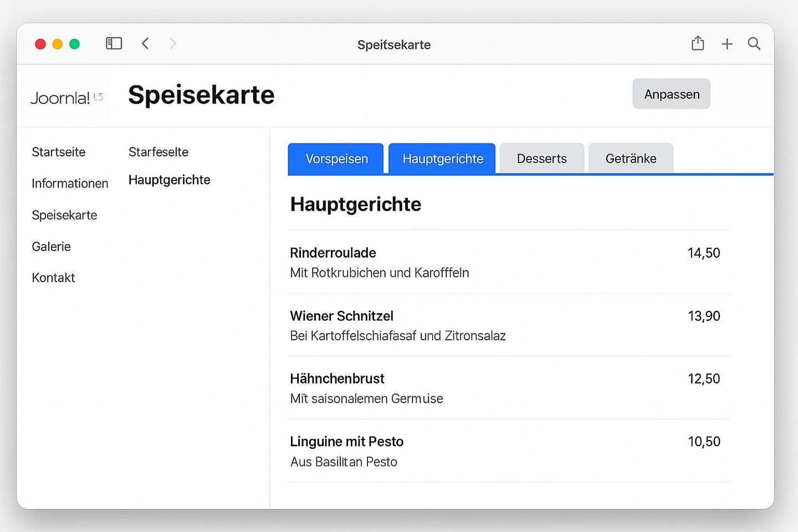Open Galerie in the sidebar

coord(52,247)
